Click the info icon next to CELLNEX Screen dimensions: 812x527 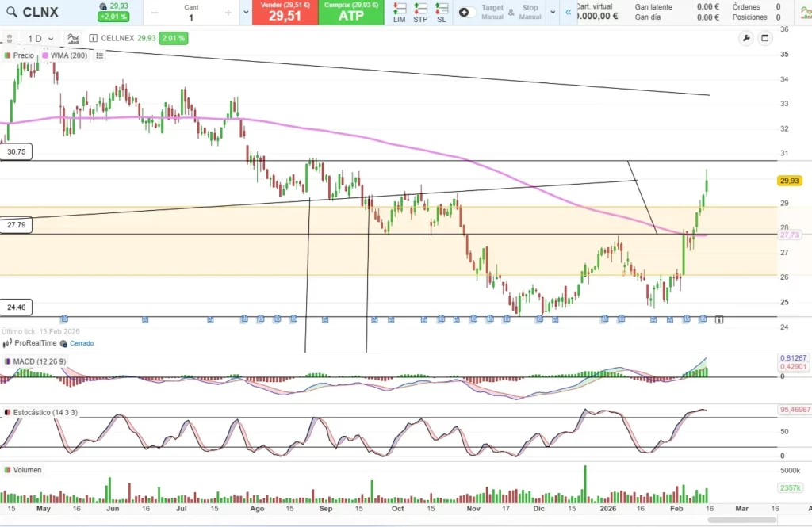tap(93, 37)
